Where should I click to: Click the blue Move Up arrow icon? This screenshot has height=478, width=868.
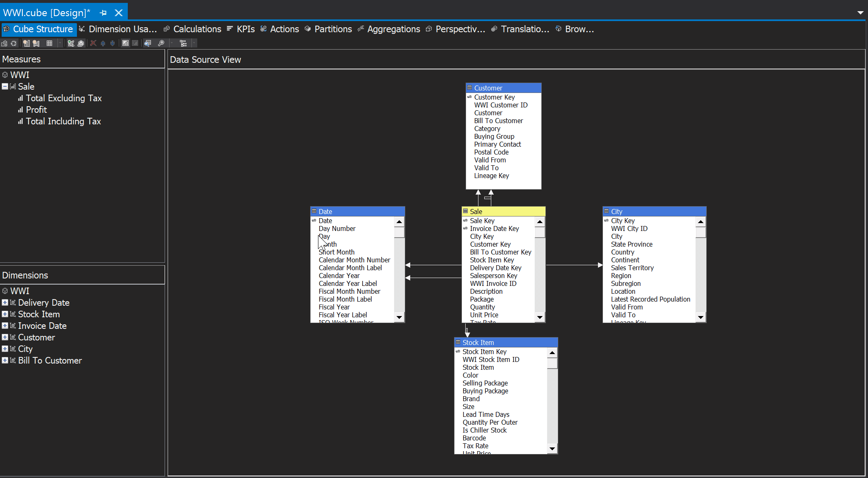click(103, 43)
